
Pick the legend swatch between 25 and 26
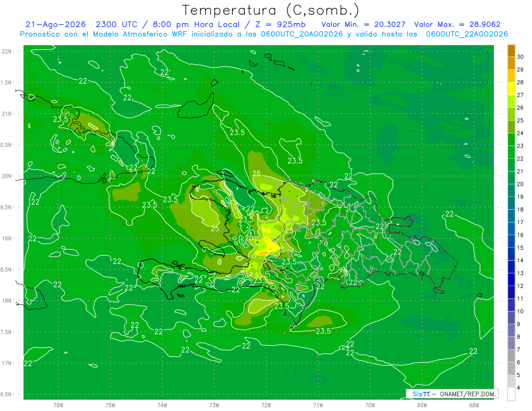pyautogui.click(x=511, y=114)
